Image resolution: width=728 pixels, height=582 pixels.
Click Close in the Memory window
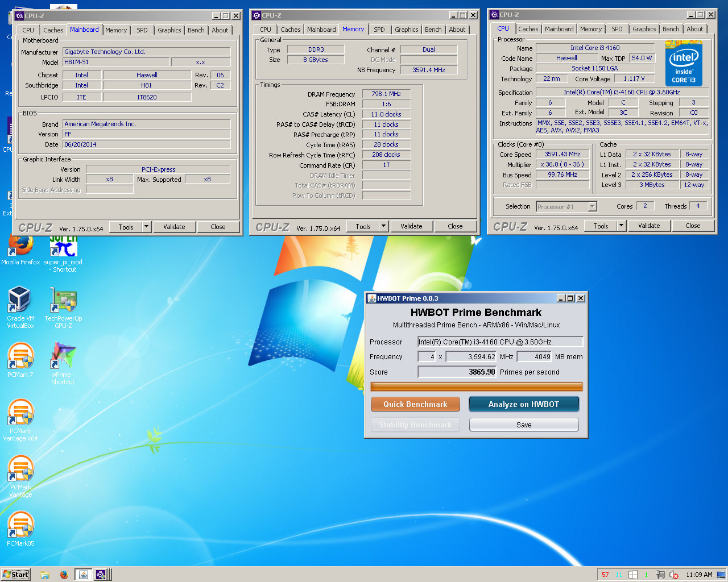(455, 226)
